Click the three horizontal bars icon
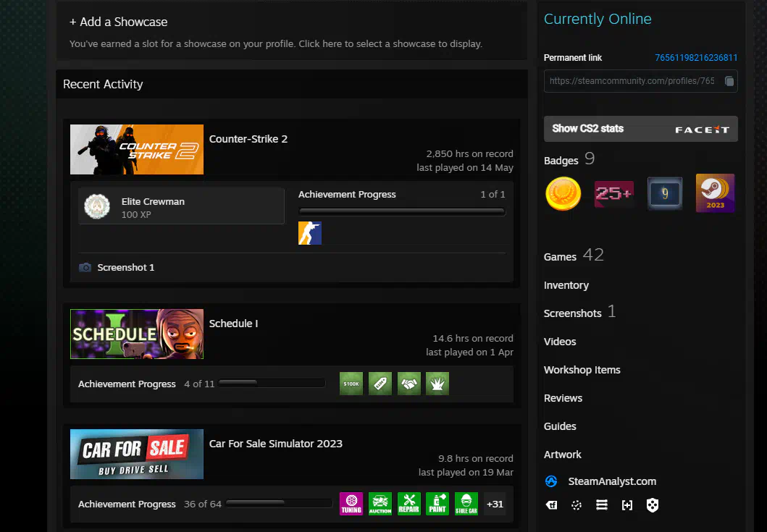The image size is (767, 532). tap(602, 505)
